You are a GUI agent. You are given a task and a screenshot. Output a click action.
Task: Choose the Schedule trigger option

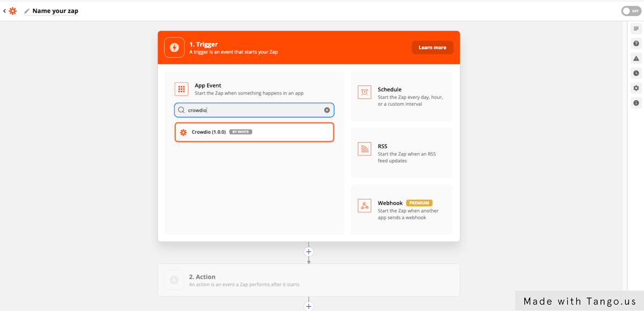click(401, 96)
